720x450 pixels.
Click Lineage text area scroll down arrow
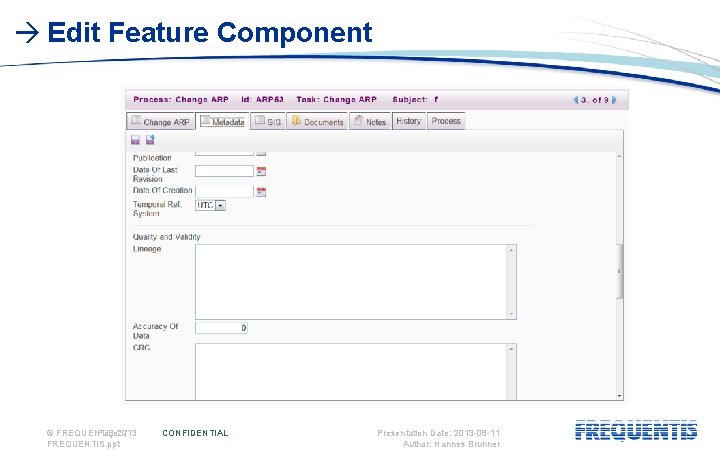(511, 314)
